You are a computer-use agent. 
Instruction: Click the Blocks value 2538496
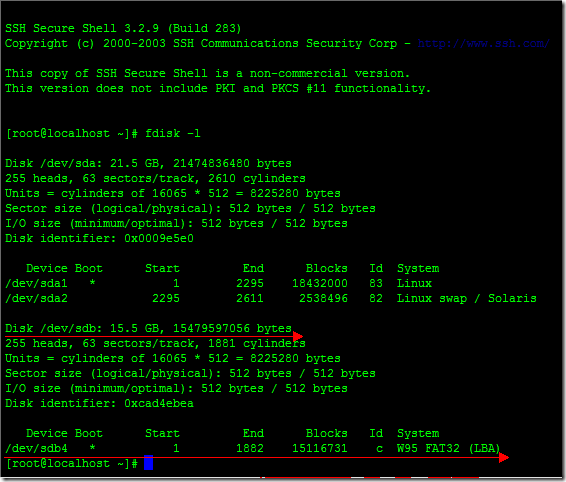(323, 299)
